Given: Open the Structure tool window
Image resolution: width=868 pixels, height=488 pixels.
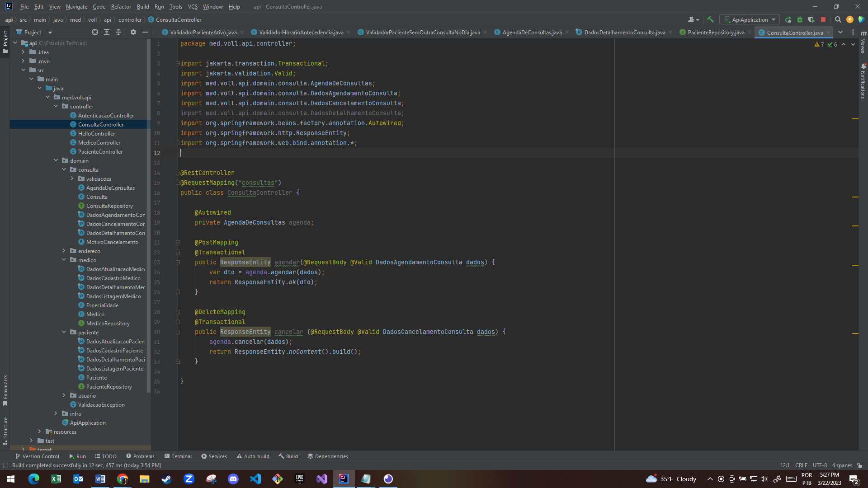Looking at the screenshot, I should [x=5, y=431].
